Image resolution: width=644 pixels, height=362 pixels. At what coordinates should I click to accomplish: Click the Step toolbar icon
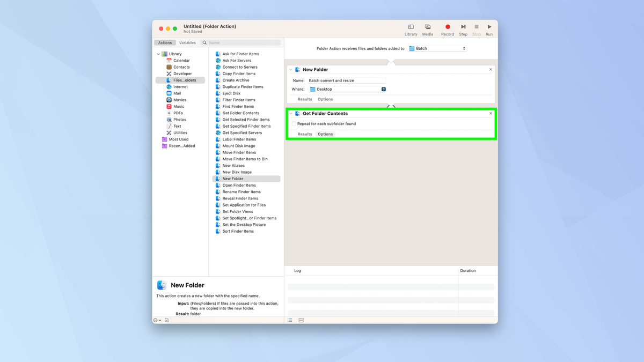pos(463,27)
